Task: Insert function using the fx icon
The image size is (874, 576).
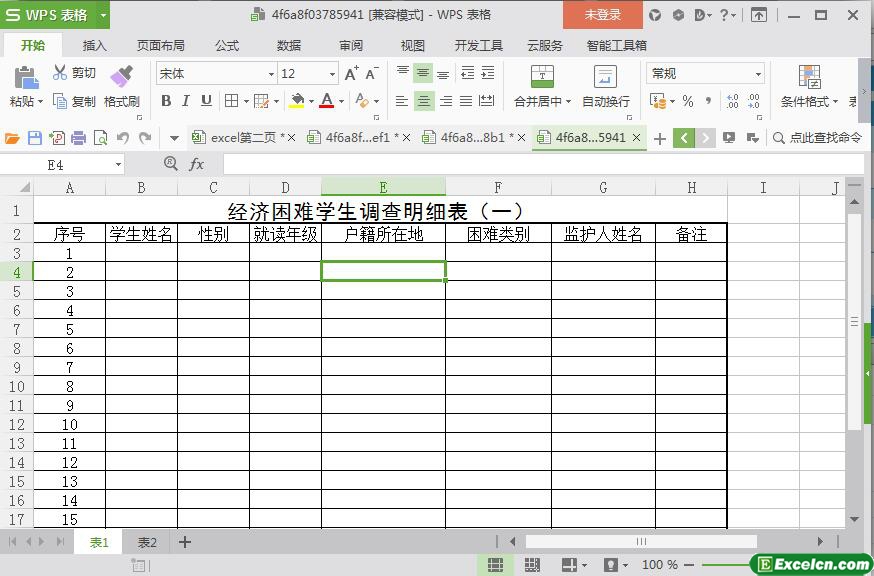Action: pos(197,164)
